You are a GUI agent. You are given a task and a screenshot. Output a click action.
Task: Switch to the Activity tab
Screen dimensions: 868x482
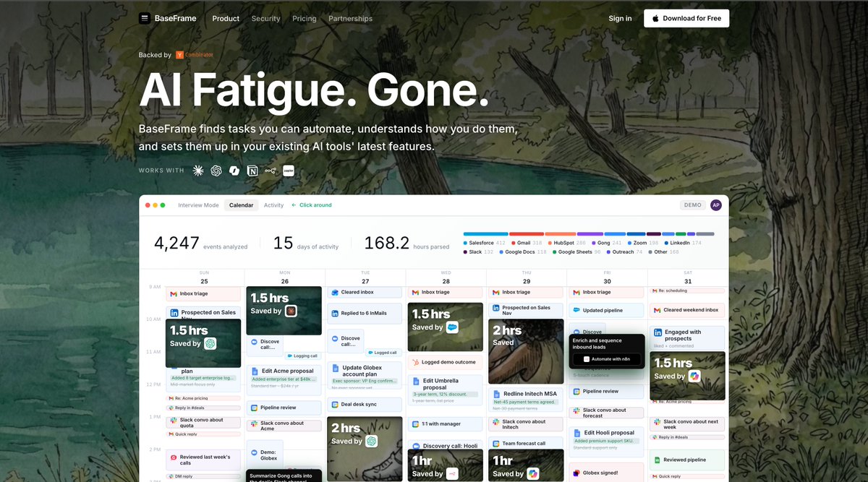click(x=273, y=205)
